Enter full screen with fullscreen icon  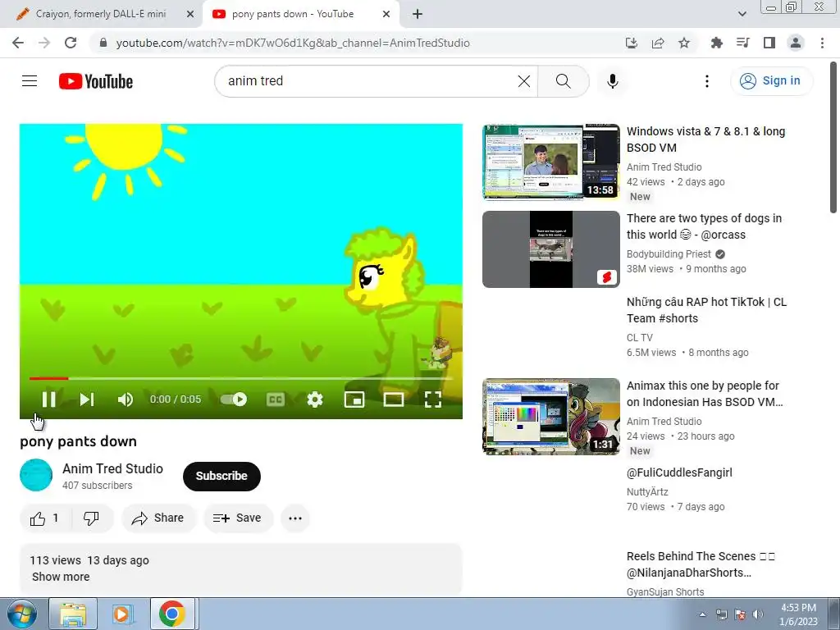tap(433, 399)
